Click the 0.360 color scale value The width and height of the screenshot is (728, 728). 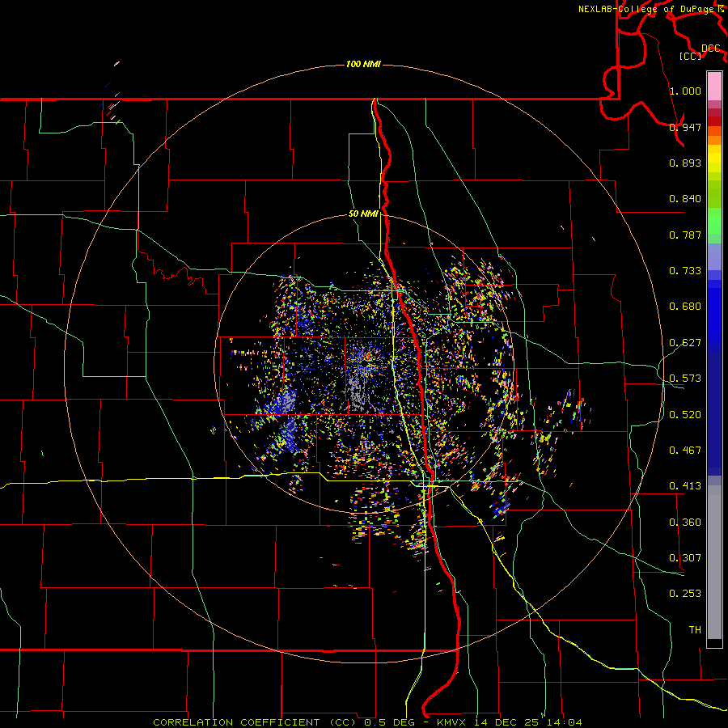[685, 523]
